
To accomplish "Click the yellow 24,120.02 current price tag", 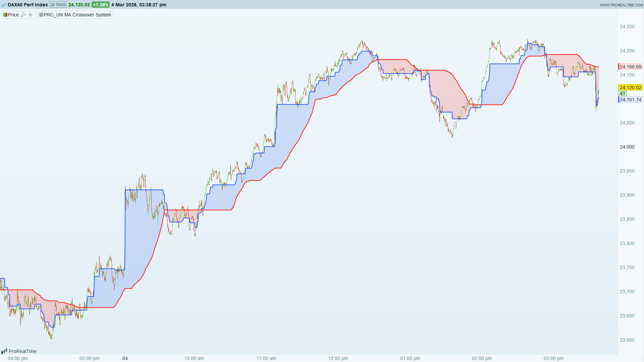I will click(x=630, y=87).
